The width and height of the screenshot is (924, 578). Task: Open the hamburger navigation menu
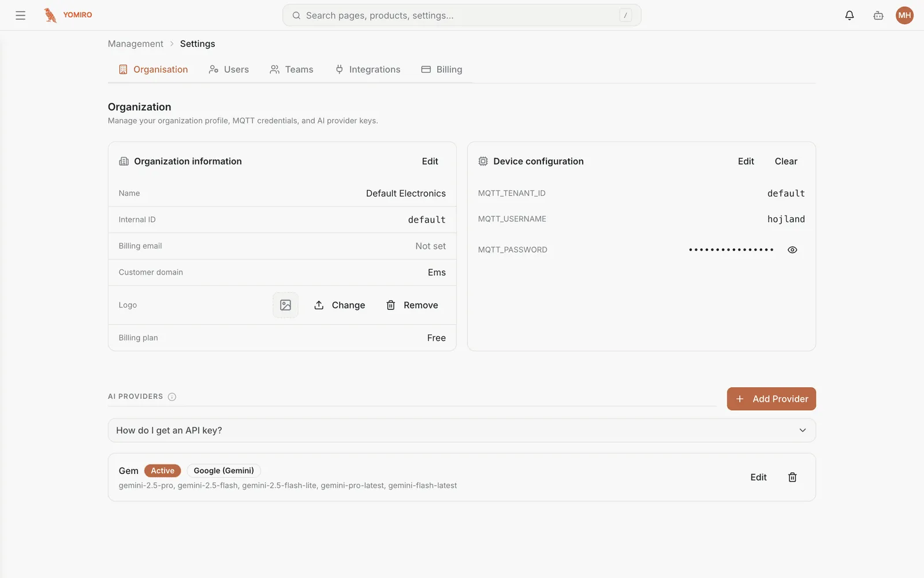point(20,16)
